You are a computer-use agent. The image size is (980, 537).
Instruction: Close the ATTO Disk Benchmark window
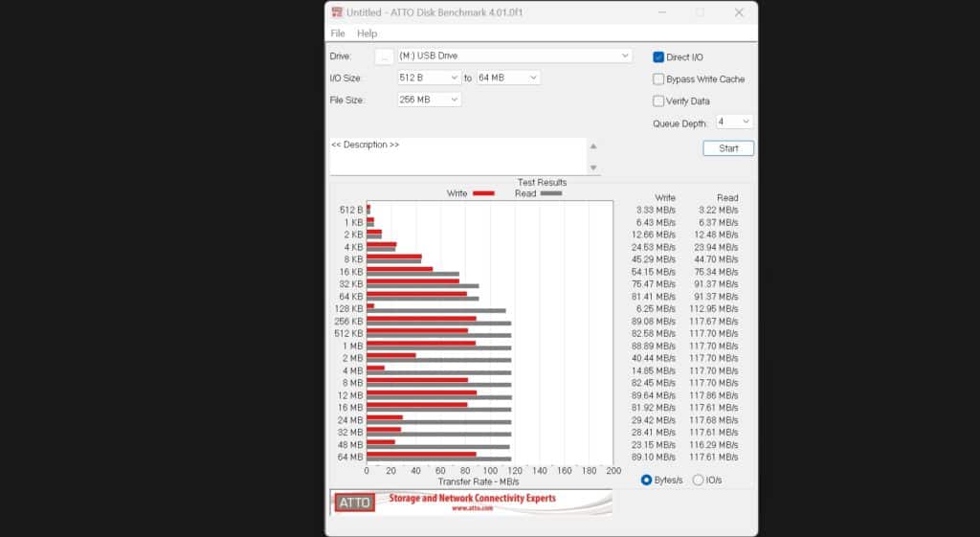(739, 12)
